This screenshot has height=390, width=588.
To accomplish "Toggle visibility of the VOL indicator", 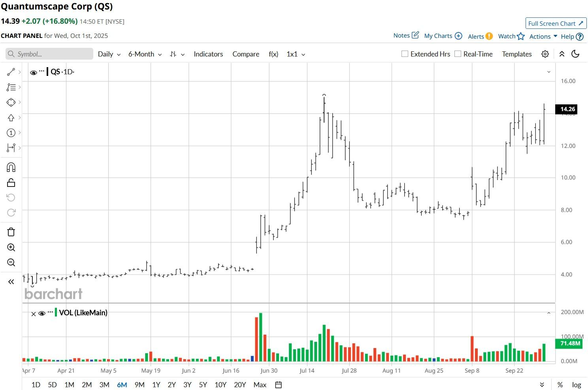I will pyautogui.click(x=42, y=313).
